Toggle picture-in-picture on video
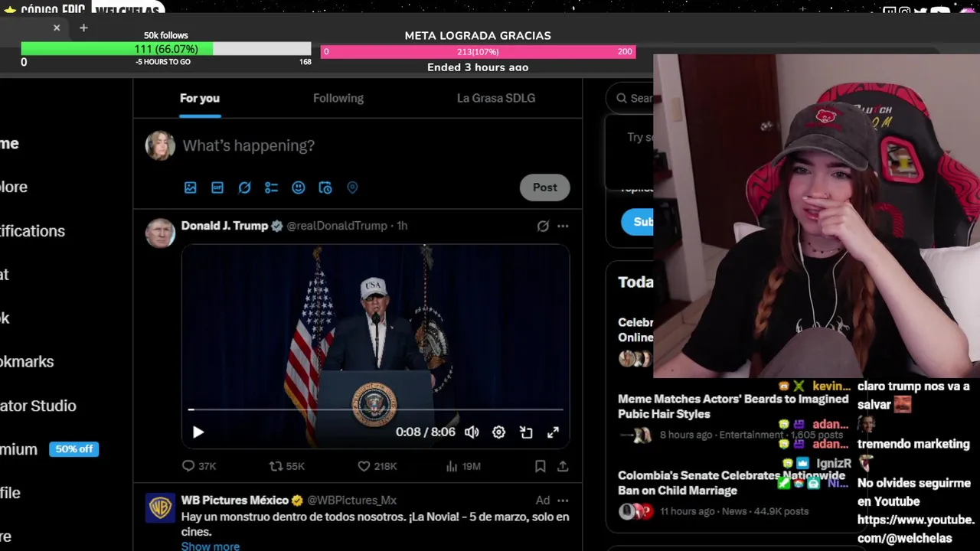The height and width of the screenshot is (551, 980). click(526, 432)
